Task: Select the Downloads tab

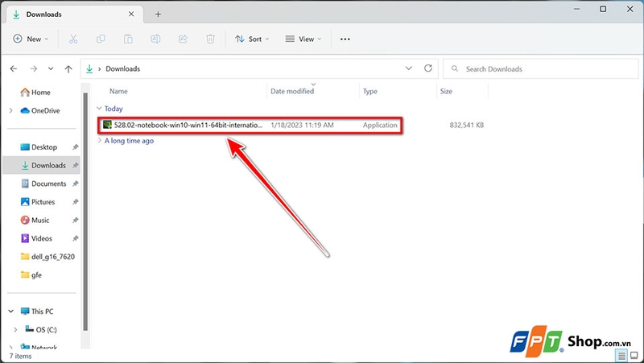Action: 75,14
